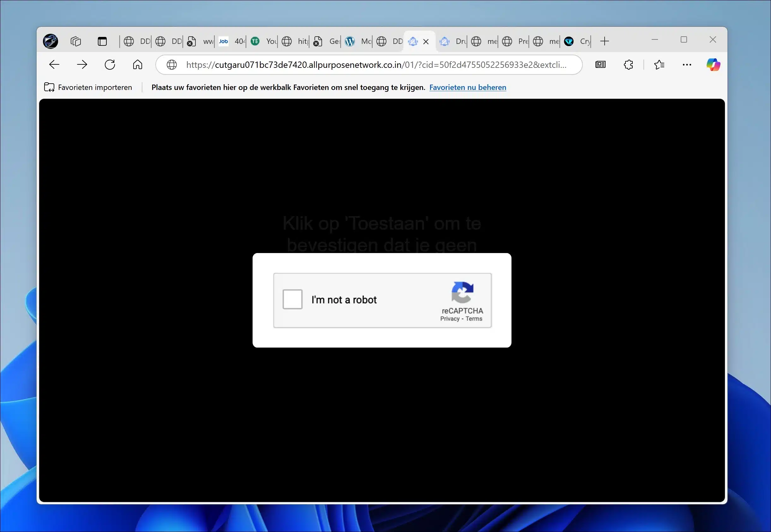Open the Favorieten nu beheren link
Screen dimensions: 771x532
point(468,87)
